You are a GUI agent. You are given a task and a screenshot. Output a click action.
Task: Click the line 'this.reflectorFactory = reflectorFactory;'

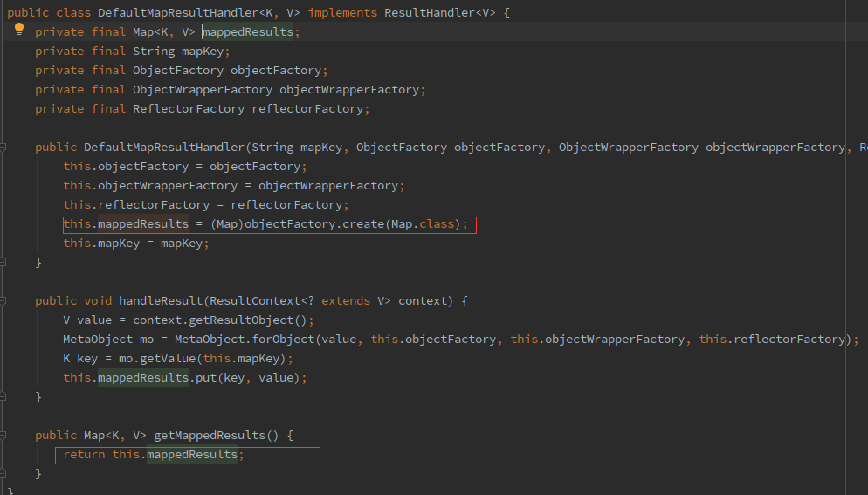point(206,205)
